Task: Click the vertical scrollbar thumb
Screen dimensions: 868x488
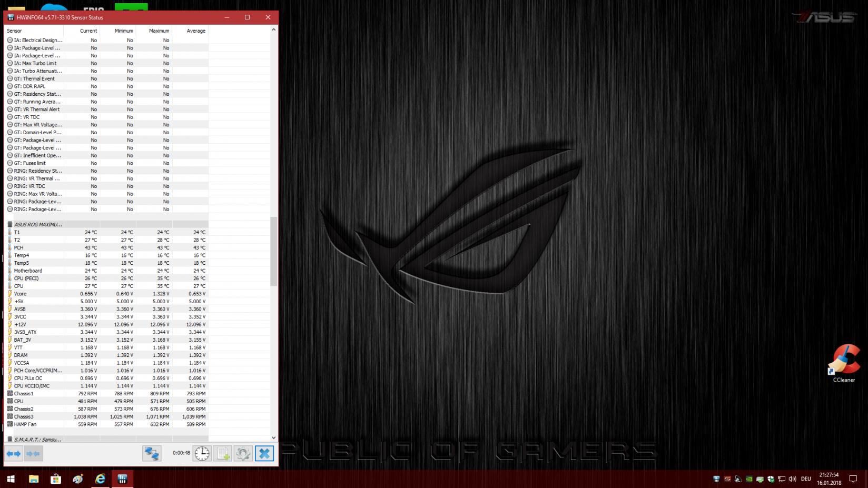Action: click(x=273, y=251)
